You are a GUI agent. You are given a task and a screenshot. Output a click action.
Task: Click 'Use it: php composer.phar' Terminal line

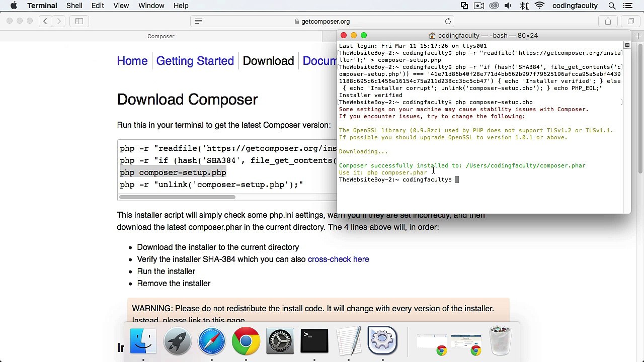coord(383,172)
